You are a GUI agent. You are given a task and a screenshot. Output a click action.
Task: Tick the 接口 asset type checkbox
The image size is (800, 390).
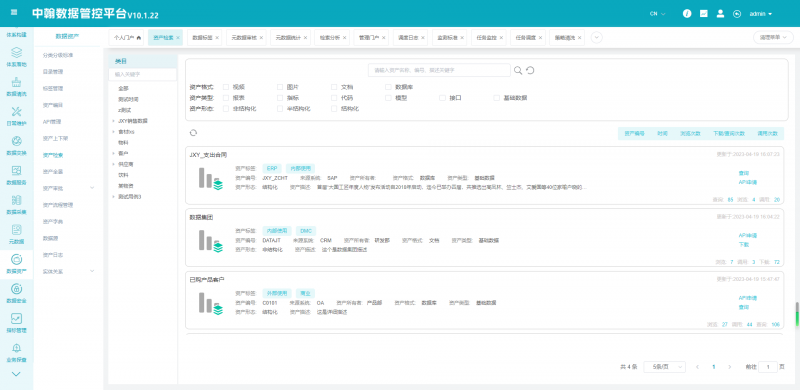(442, 98)
